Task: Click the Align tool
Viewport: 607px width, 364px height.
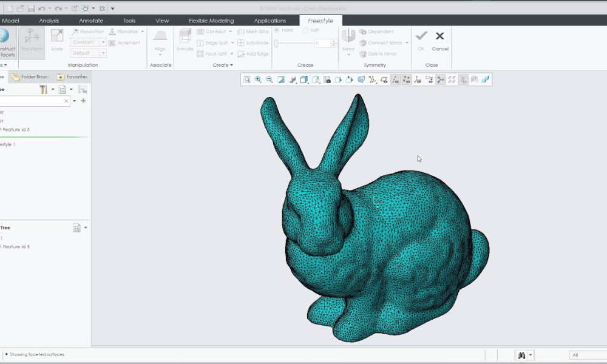Action: pos(160,42)
